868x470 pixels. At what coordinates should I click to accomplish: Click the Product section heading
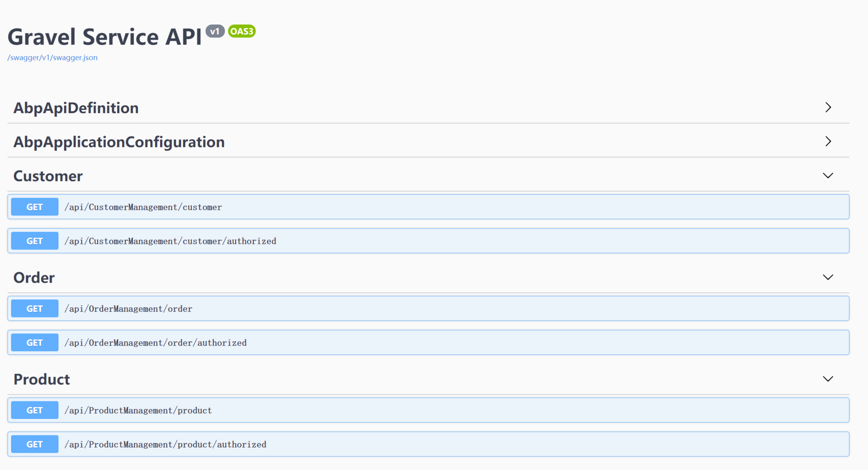[x=42, y=379]
